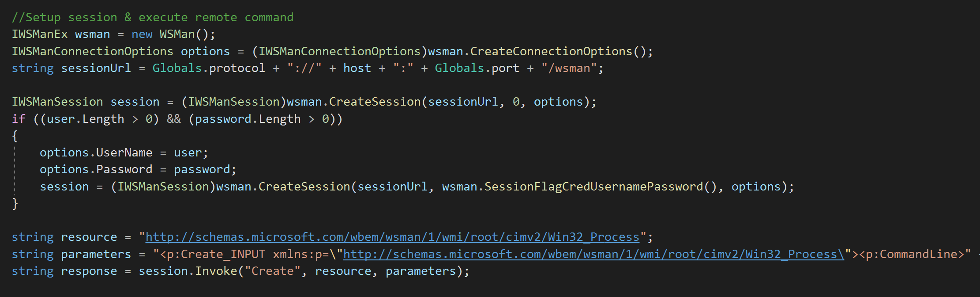Click the Globals.protocol property reference
The height and width of the screenshot is (297, 980).
[208, 69]
